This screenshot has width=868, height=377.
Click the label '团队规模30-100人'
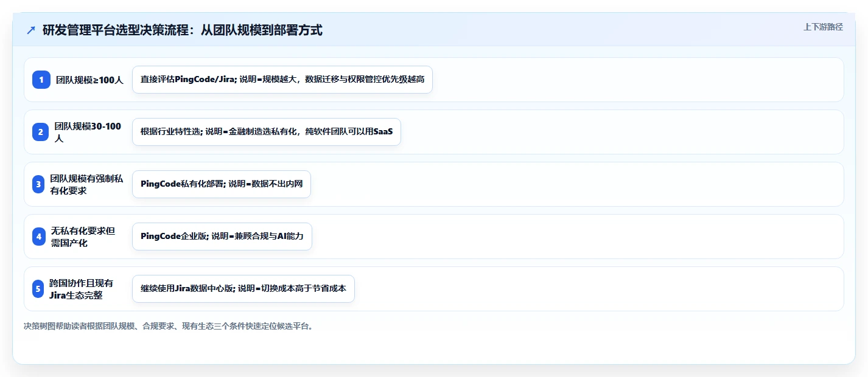[x=88, y=132]
